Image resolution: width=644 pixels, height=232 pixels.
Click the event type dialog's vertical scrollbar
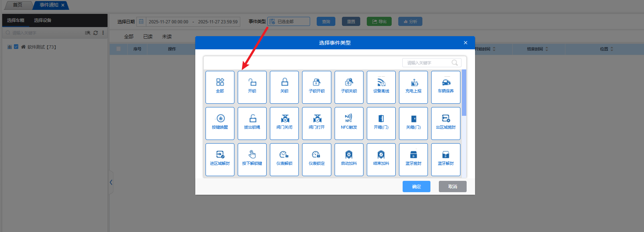click(x=464, y=93)
